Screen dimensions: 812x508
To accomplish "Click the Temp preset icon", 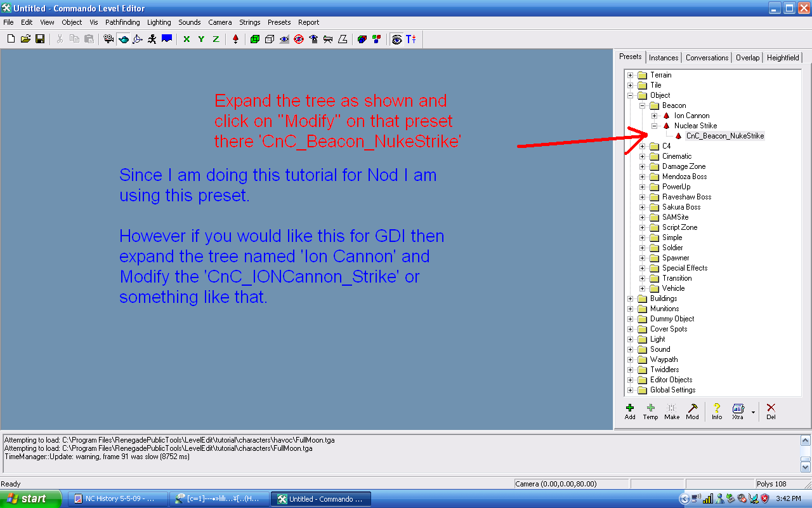I will tap(650, 411).
